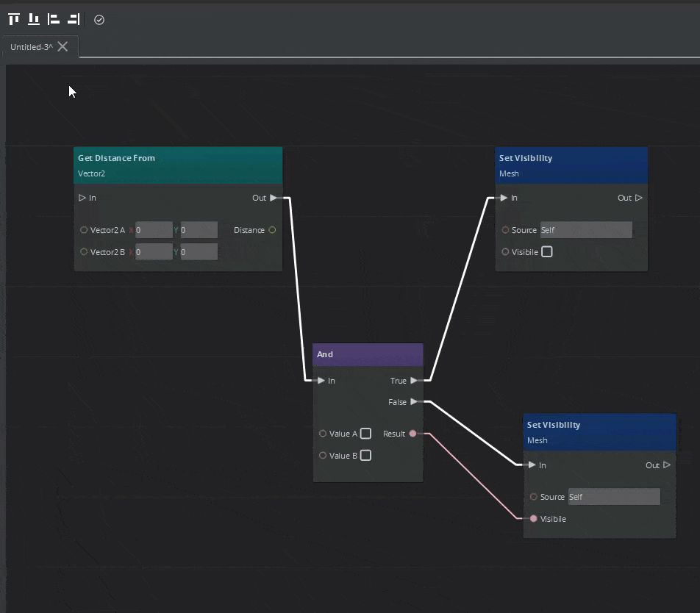700x613 pixels.
Task: Click the Vector2 A X input field
Action: click(153, 229)
